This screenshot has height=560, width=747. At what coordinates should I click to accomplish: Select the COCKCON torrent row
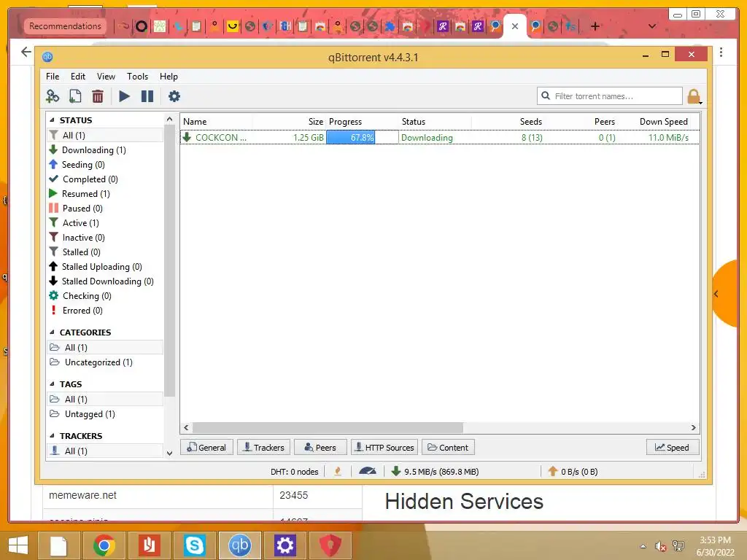(x=440, y=138)
